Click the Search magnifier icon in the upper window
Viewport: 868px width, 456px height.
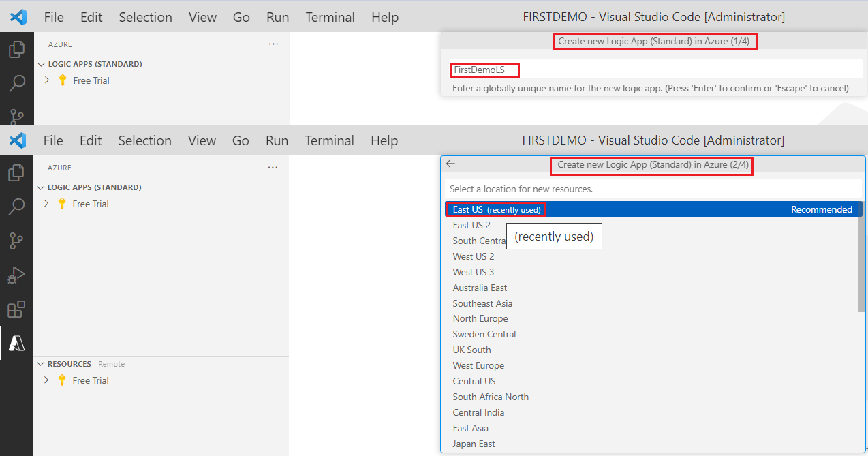(x=16, y=83)
